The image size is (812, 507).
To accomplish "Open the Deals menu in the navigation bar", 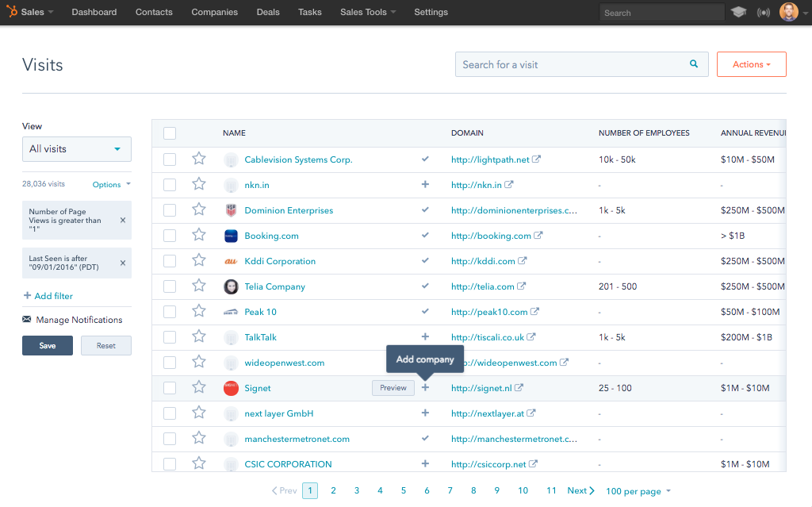I will click(x=267, y=11).
